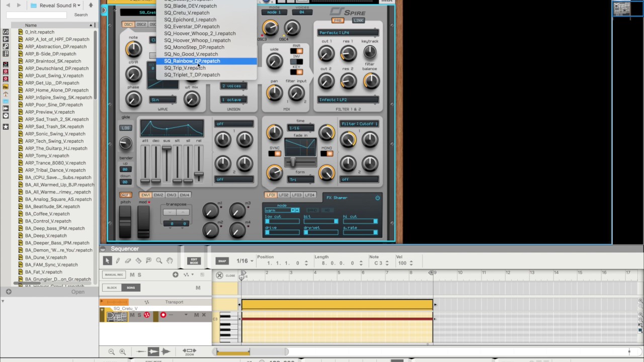Click the SQ_Cretu_V device track icon

click(x=117, y=316)
